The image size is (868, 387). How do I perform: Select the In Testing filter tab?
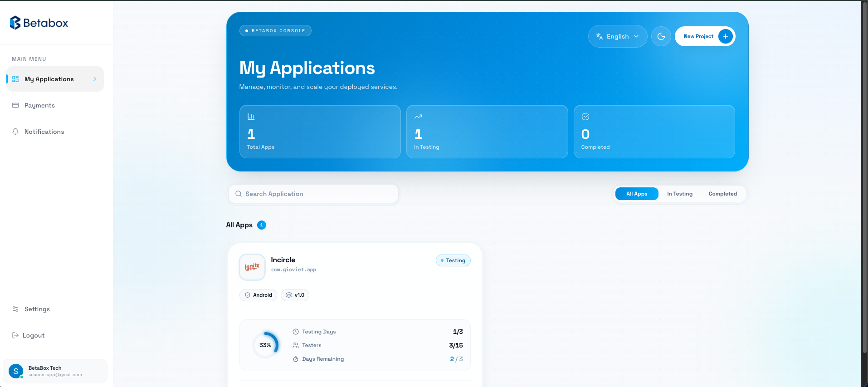pyautogui.click(x=680, y=194)
